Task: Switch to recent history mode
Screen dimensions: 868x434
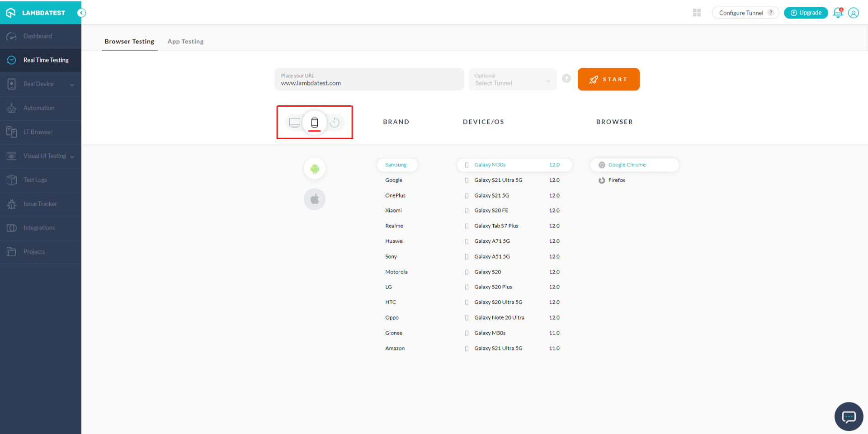Action: (x=335, y=123)
